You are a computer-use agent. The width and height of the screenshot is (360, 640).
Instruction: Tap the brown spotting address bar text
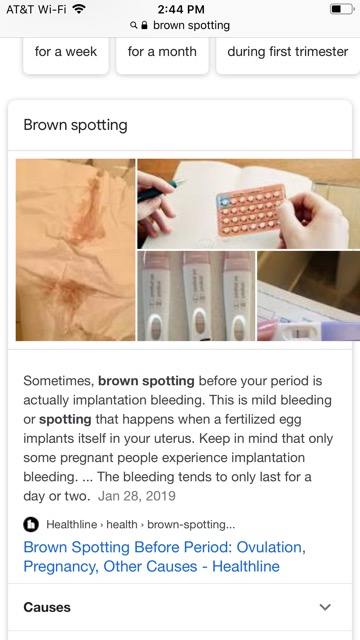click(191, 25)
